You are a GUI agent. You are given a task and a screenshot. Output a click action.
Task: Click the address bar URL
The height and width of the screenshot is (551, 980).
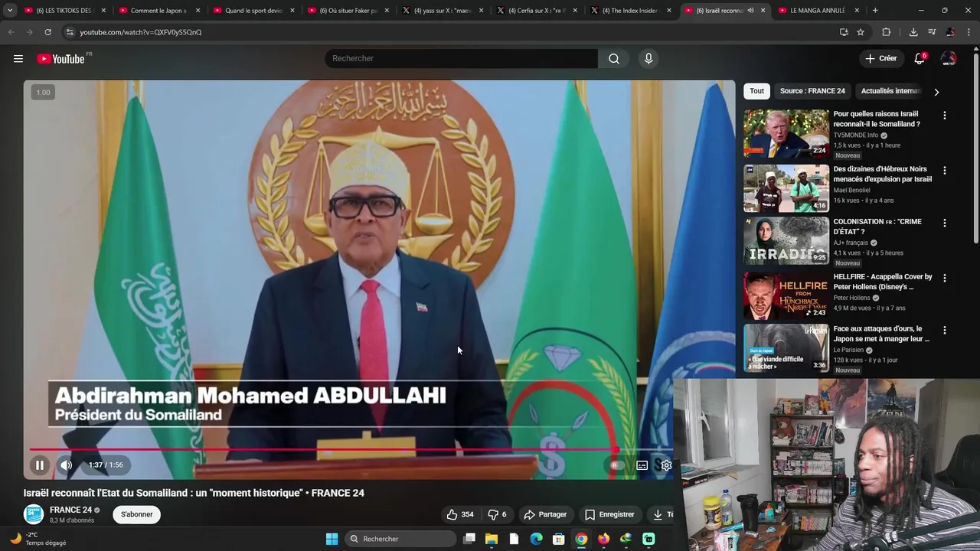(x=141, y=32)
